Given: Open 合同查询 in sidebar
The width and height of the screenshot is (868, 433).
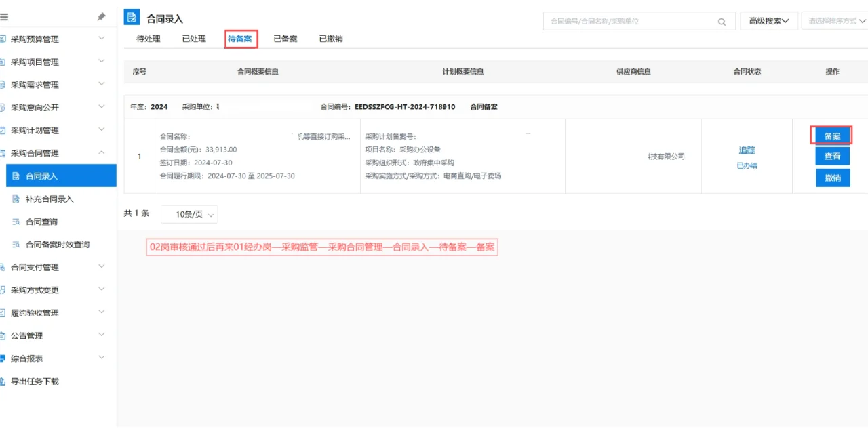Looking at the screenshot, I should pyautogui.click(x=41, y=222).
